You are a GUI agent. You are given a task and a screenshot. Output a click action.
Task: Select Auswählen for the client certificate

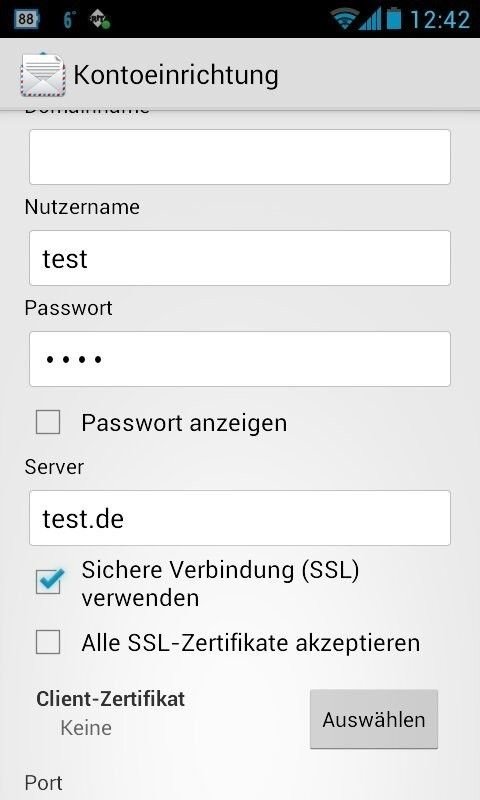click(374, 719)
